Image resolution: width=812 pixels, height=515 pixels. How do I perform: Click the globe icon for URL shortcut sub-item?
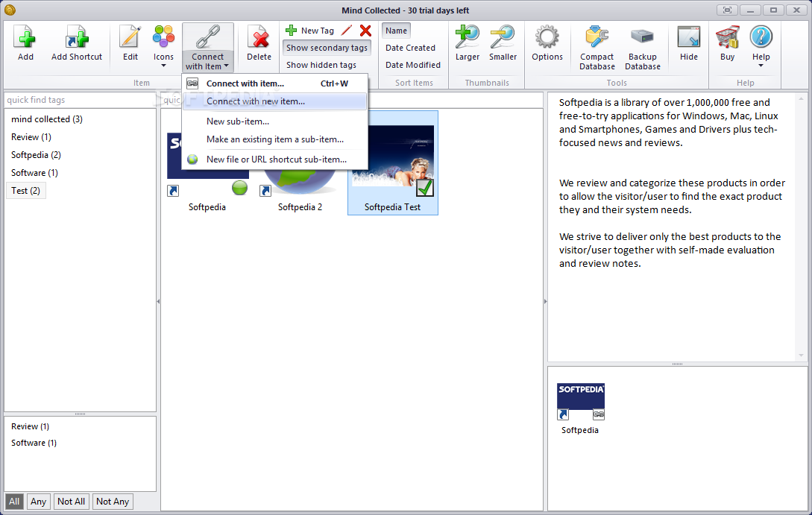tap(192, 159)
